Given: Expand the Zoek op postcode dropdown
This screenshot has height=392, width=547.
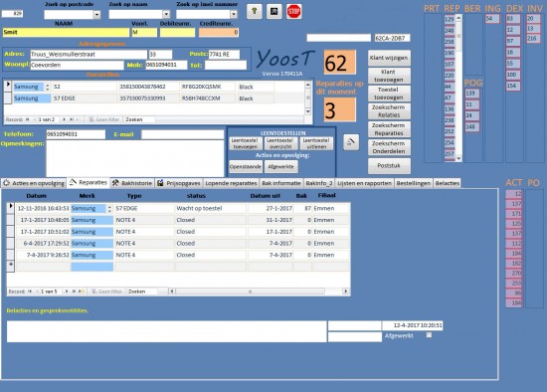Looking at the screenshot, I should (97, 15).
